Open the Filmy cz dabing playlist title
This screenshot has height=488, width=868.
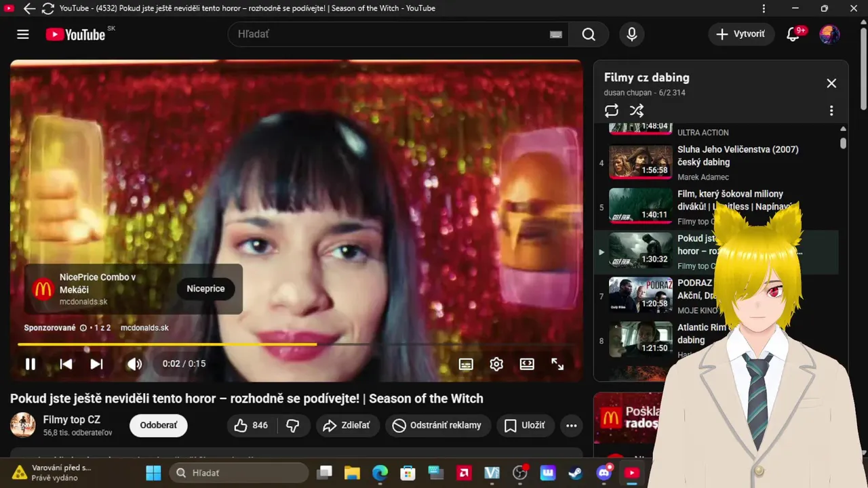click(647, 77)
